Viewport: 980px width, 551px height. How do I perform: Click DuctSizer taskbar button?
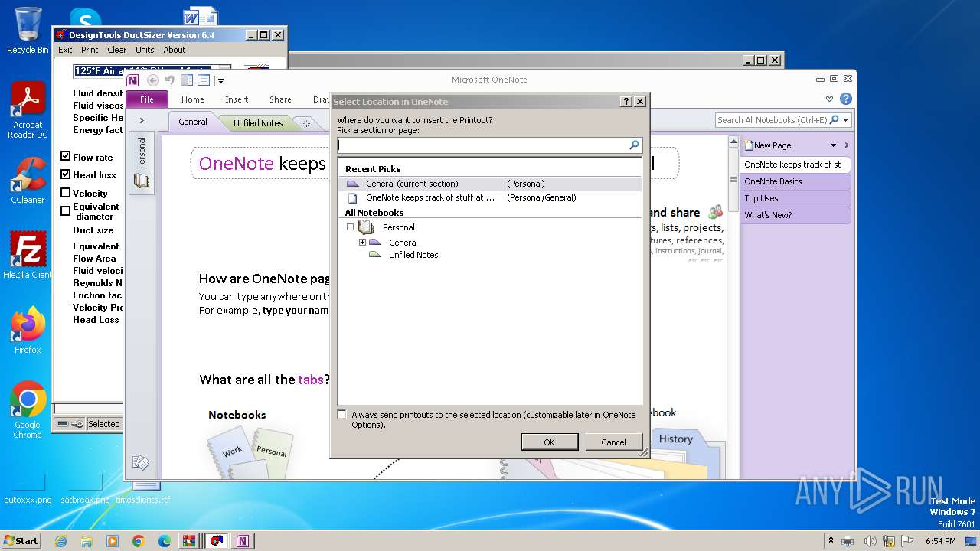[x=217, y=541]
